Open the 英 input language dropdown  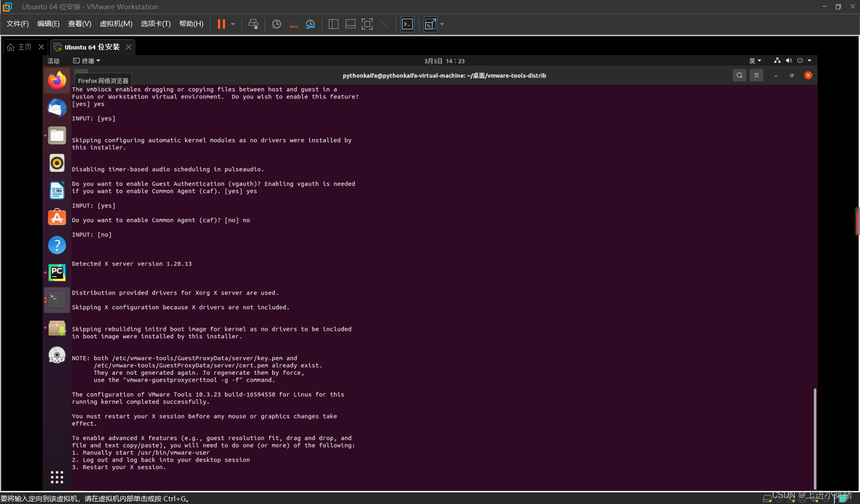(754, 61)
